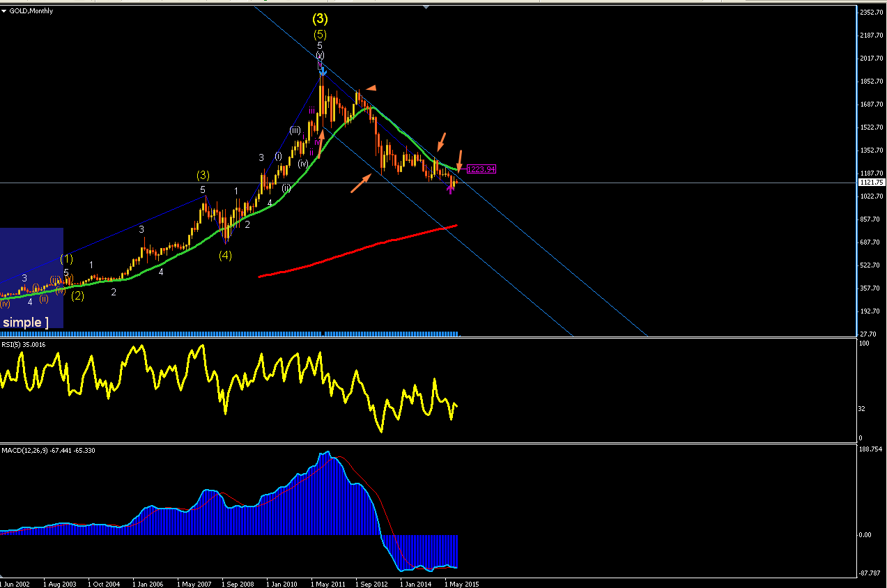Select the yellow (5) wave label near the peak
This screenshot has width=887, height=588.
[x=320, y=34]
